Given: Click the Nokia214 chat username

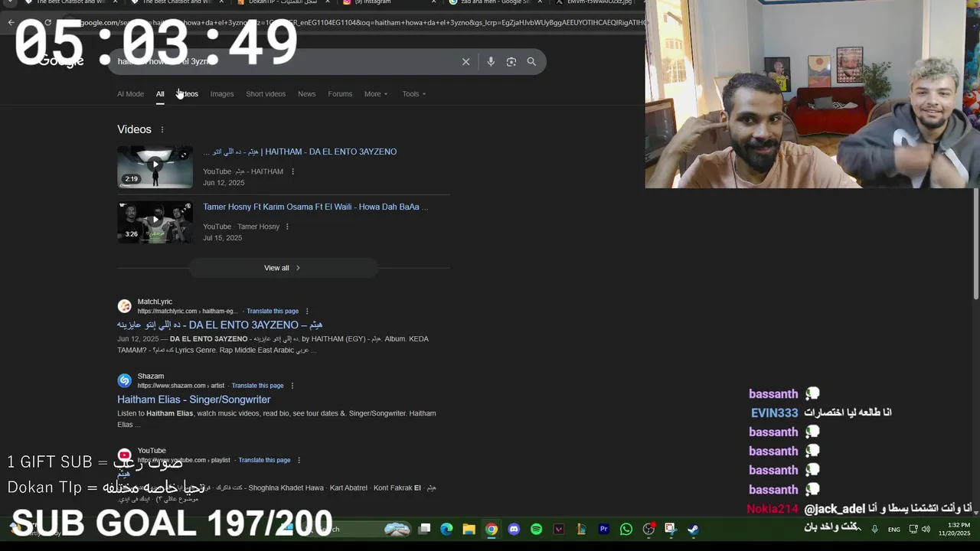Looking at the screenshot, I should (772, 509).
